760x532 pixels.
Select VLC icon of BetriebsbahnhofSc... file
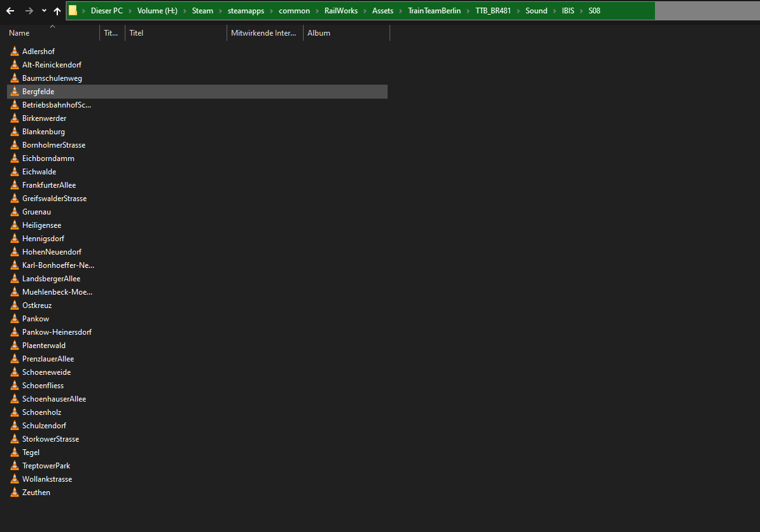pyautogui.click(x=15, y=104)
